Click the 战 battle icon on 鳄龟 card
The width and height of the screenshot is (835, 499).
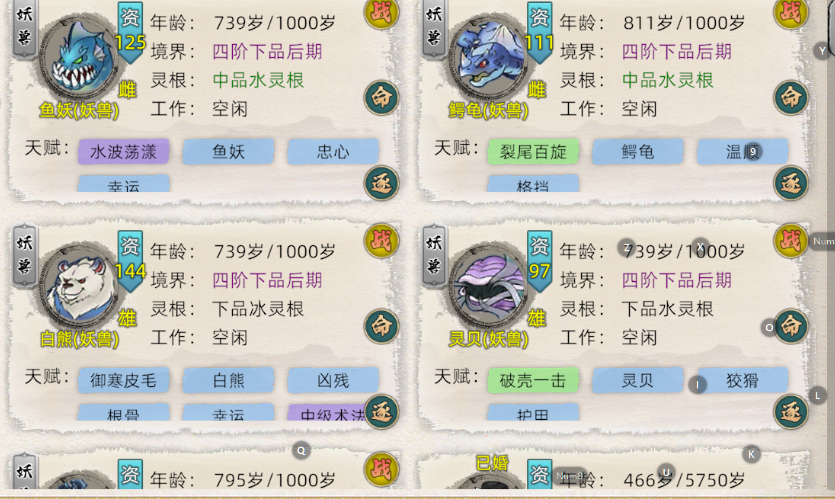[791, 13]
